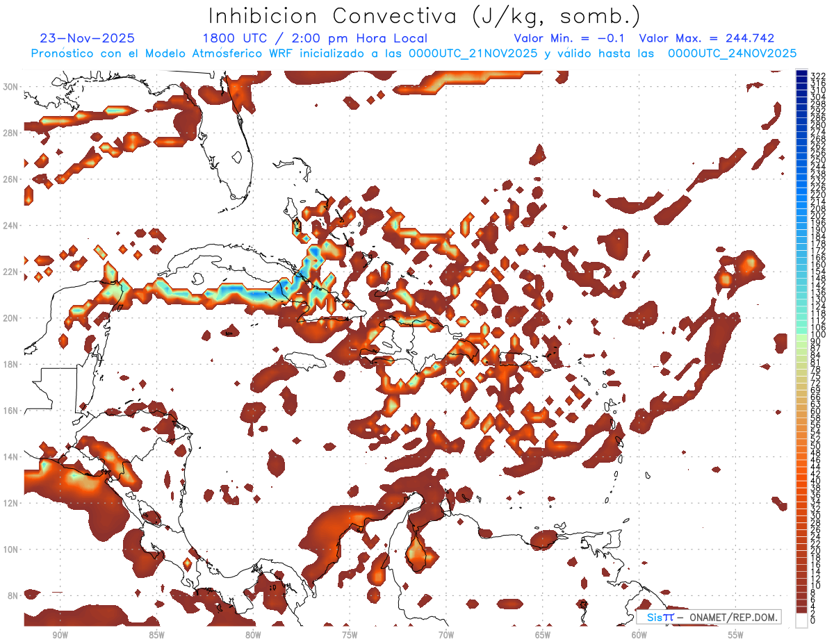Screen dimensions: 834x644
Task: Click the 10N latitude label
Action: (11, 549)
